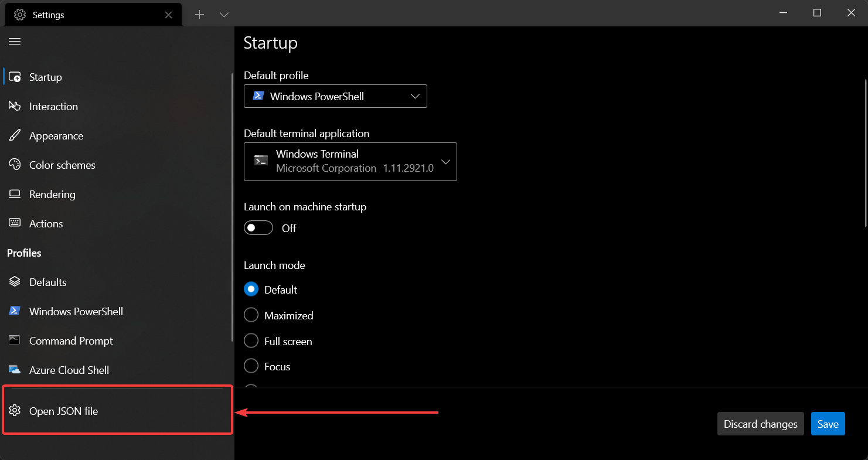Click the Command Prompt profile icon
This screenshot has height=460, width=868.
coord(15,340)
